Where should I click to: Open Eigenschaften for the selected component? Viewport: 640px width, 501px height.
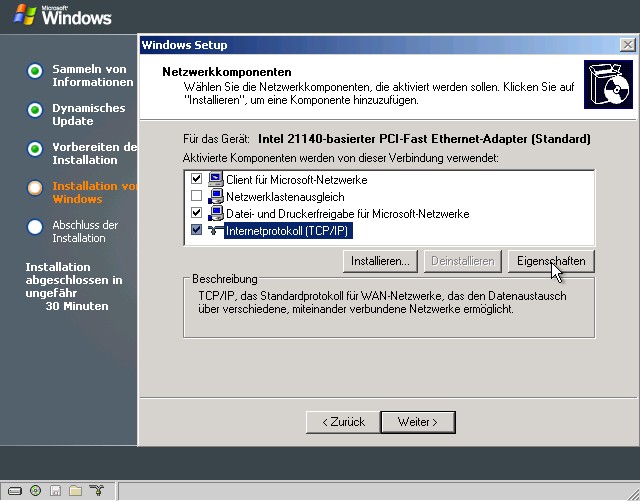click(550, 261)
